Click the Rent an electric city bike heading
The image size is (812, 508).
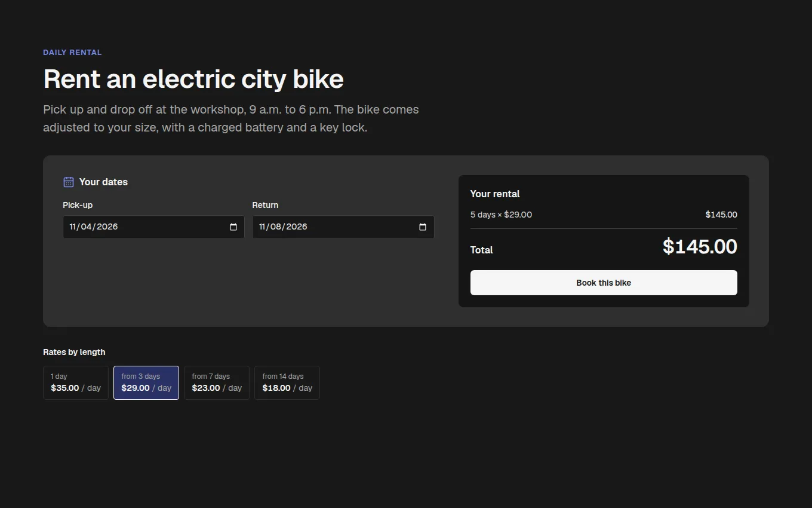193,79
